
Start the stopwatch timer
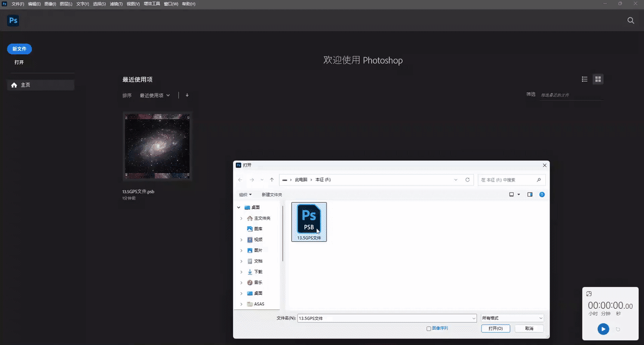point(603,329)
